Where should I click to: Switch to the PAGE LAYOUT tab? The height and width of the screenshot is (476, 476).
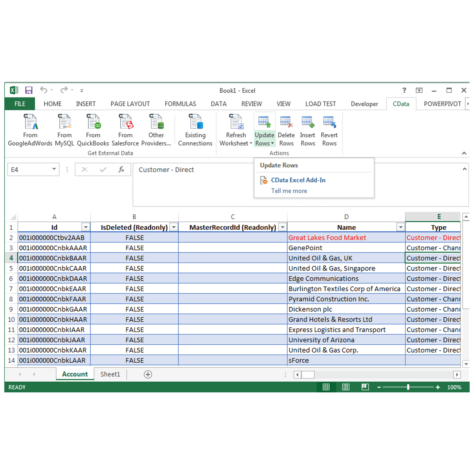(130, 104)
